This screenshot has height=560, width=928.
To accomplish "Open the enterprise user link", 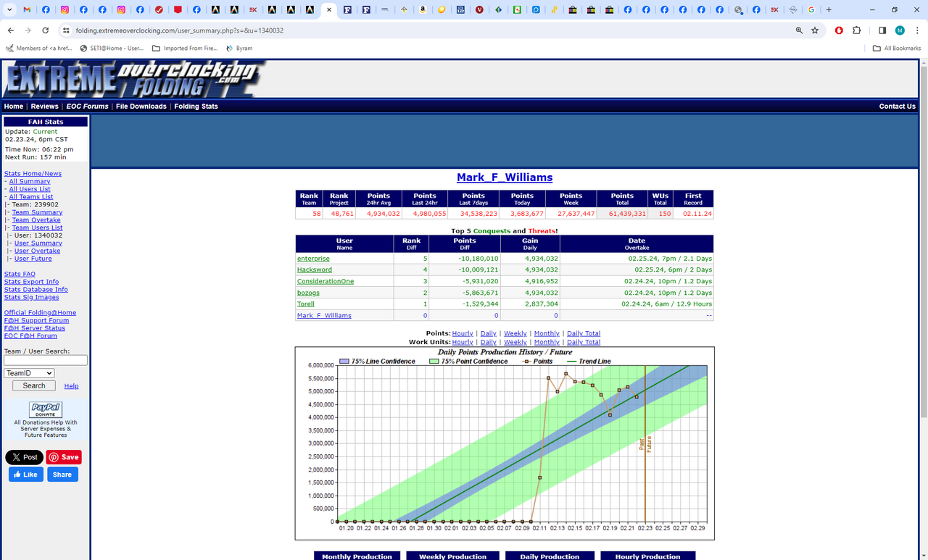I will coord(313,259).
